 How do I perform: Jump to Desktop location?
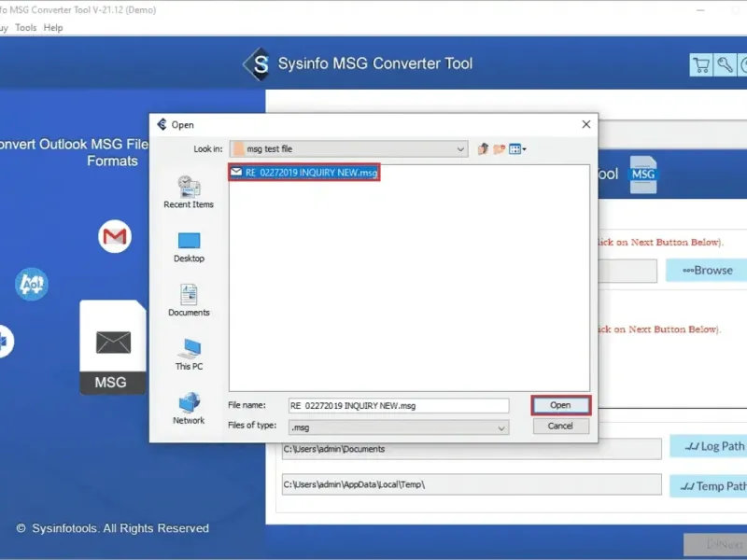189,247
